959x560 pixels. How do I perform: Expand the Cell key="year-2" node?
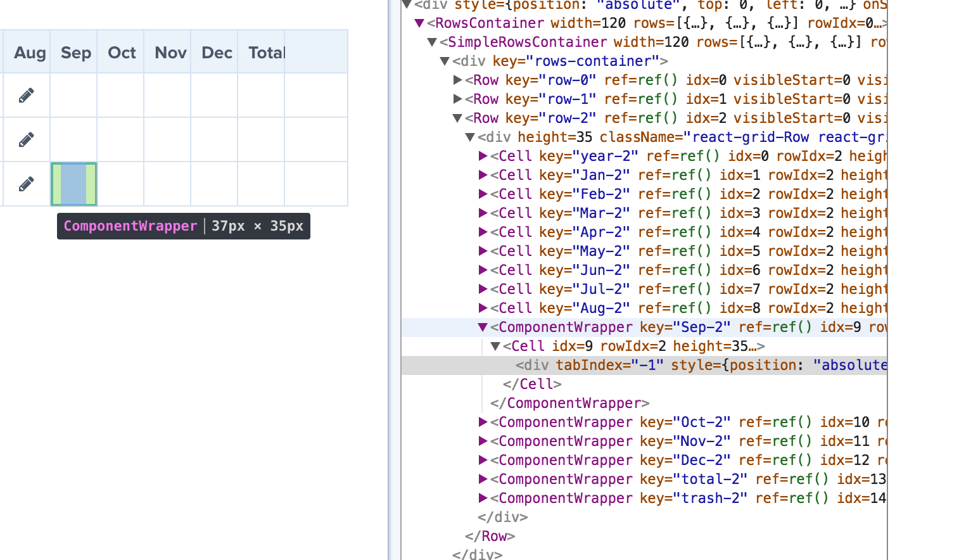(x=483, y=156)
